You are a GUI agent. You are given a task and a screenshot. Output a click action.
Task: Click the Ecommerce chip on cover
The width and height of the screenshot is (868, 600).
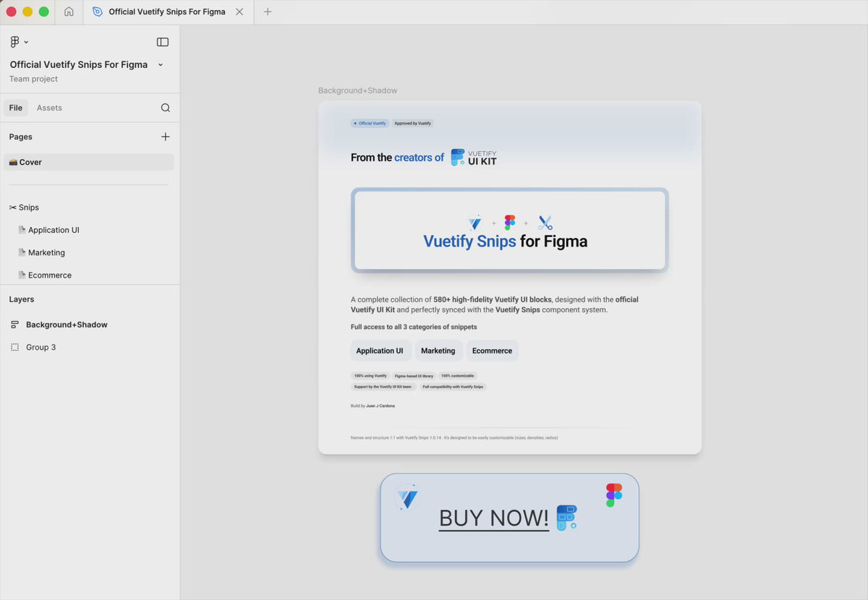[x=493, y=351]
